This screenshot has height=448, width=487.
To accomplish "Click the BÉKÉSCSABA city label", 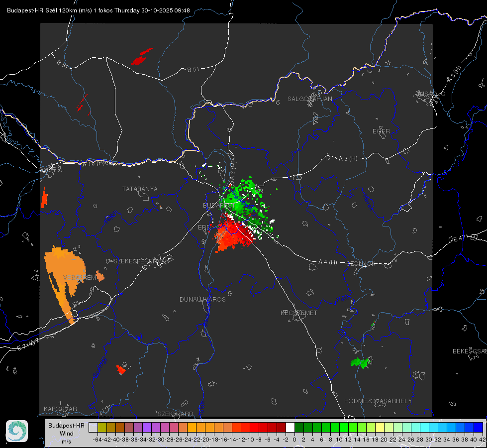I will pos(470,351).
